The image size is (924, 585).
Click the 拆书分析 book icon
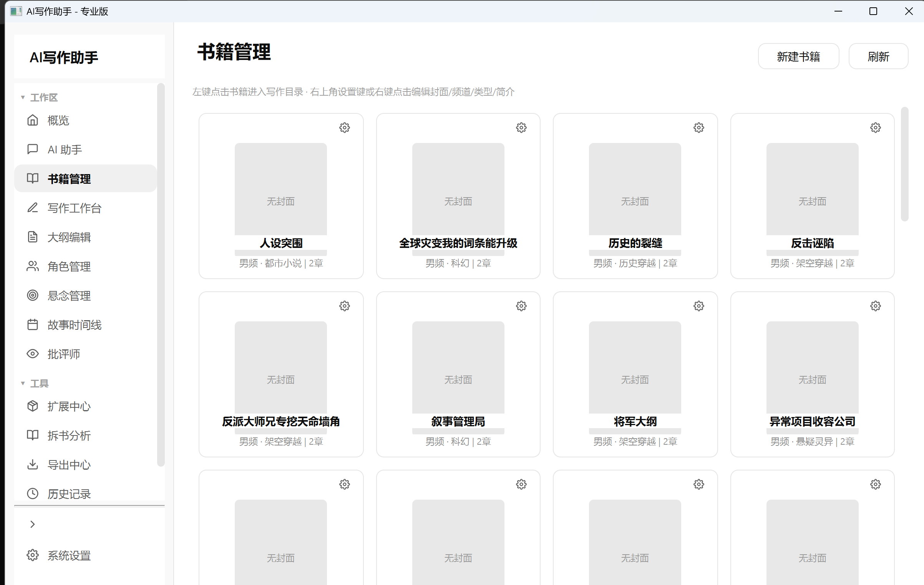pos(33,435)
